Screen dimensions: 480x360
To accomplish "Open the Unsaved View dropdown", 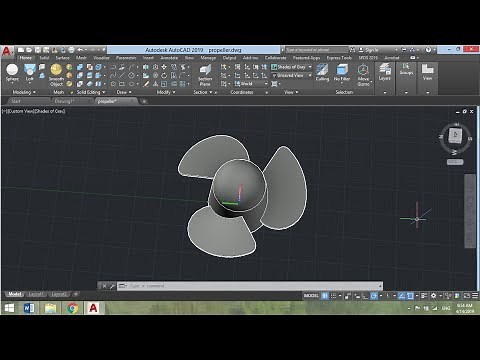I will [x=292, y=75].
